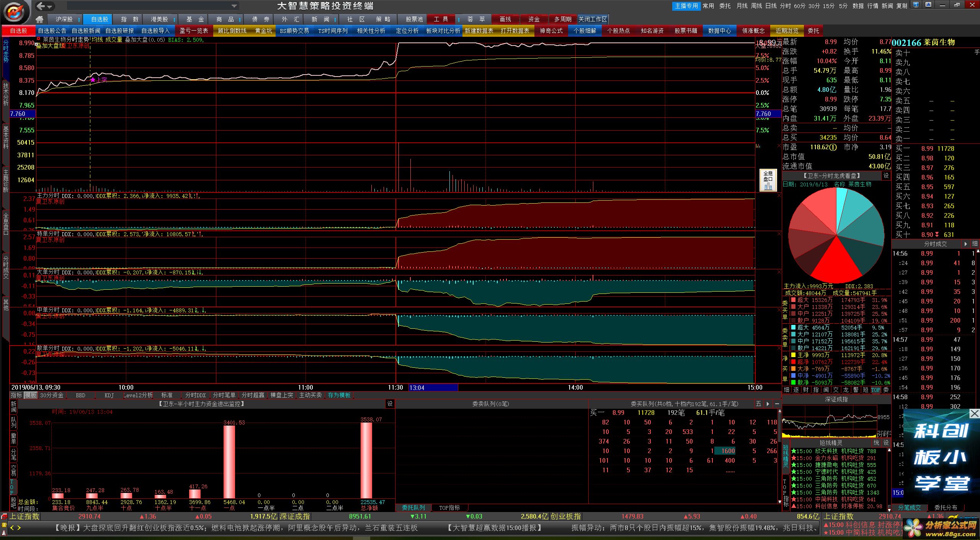Select the TOP icon tab under the pie chart

point(875,390)
